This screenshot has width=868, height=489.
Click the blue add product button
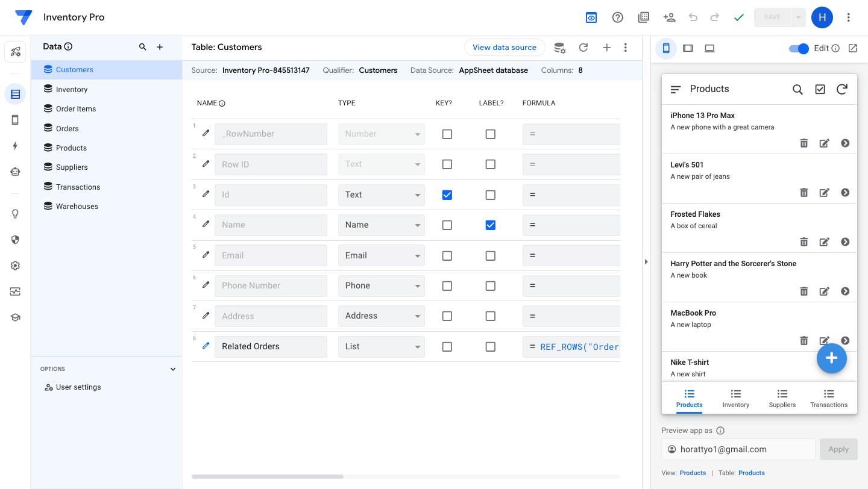tap(831, 358)
